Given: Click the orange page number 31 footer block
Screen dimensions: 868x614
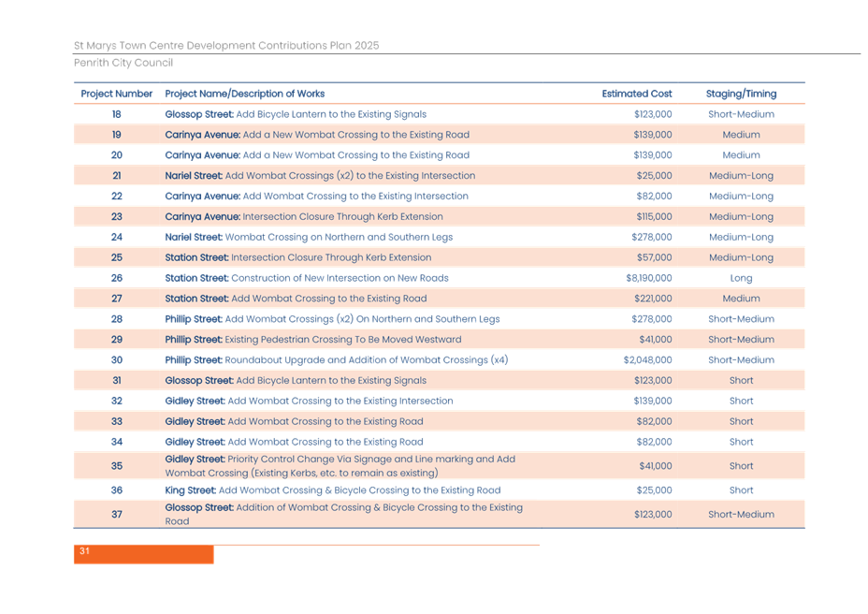Looking at the screenshot, I should click(x=143, y=555).
